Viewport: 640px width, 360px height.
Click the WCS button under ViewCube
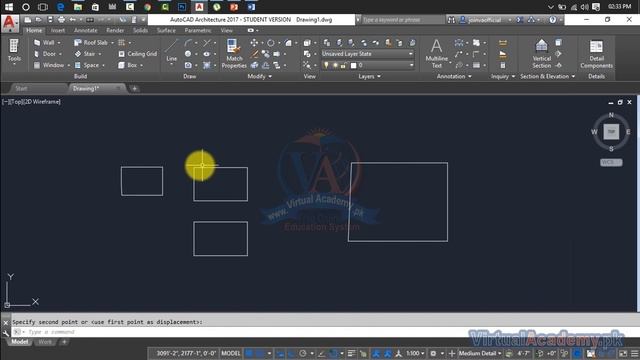tap(611, 162)
